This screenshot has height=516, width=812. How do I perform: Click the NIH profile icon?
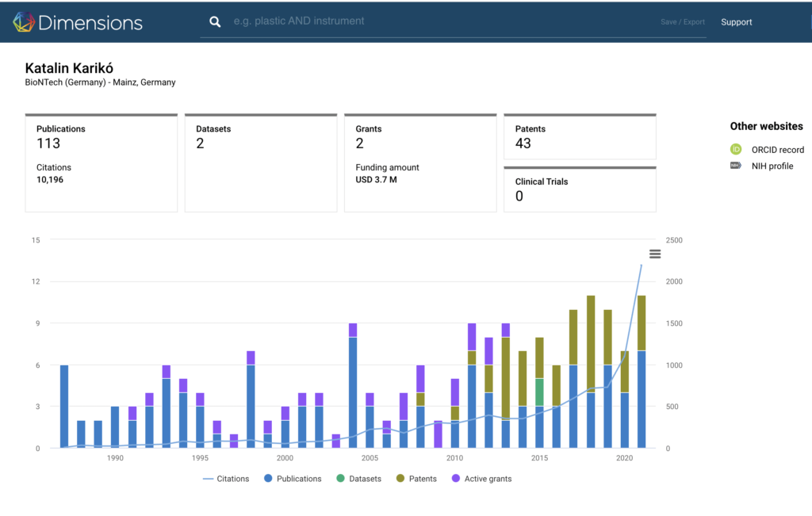click(x=736, y=166)
